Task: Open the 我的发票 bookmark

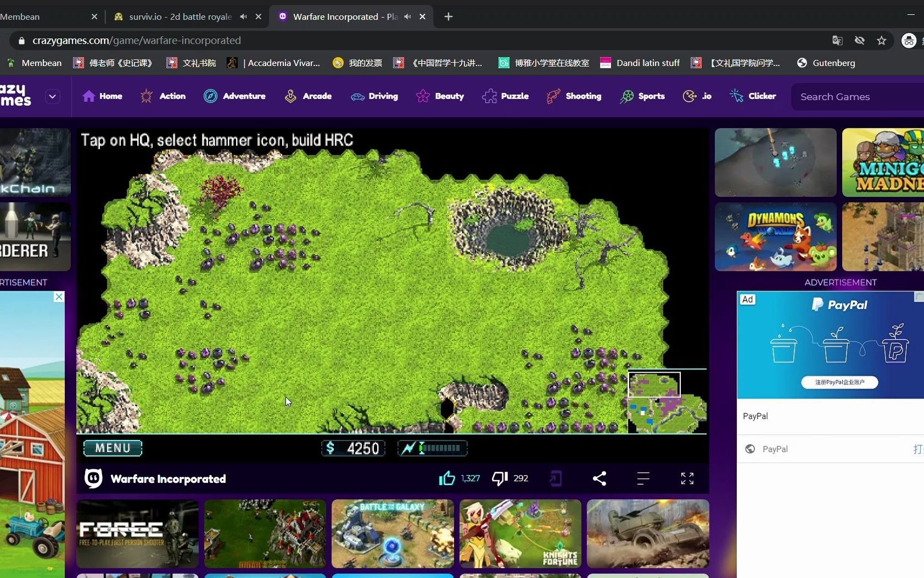Action: (357, 63)
